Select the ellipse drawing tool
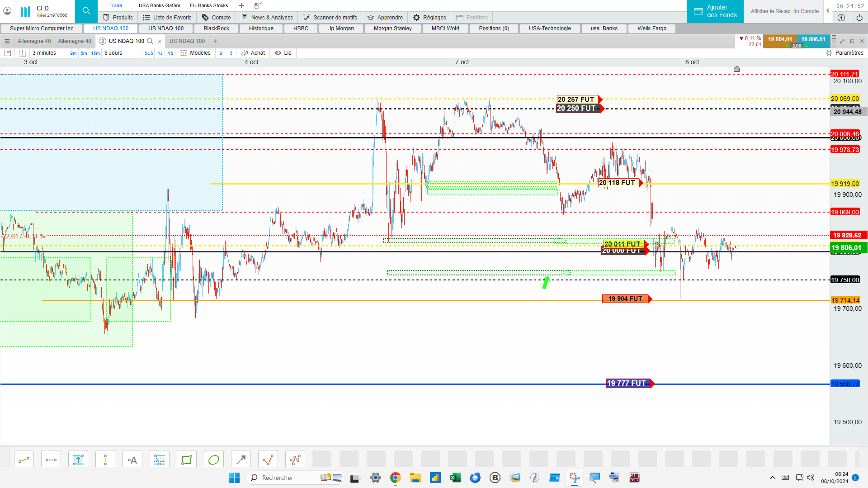The width and height of the screenshot is (868, 488). coord(214,460)
